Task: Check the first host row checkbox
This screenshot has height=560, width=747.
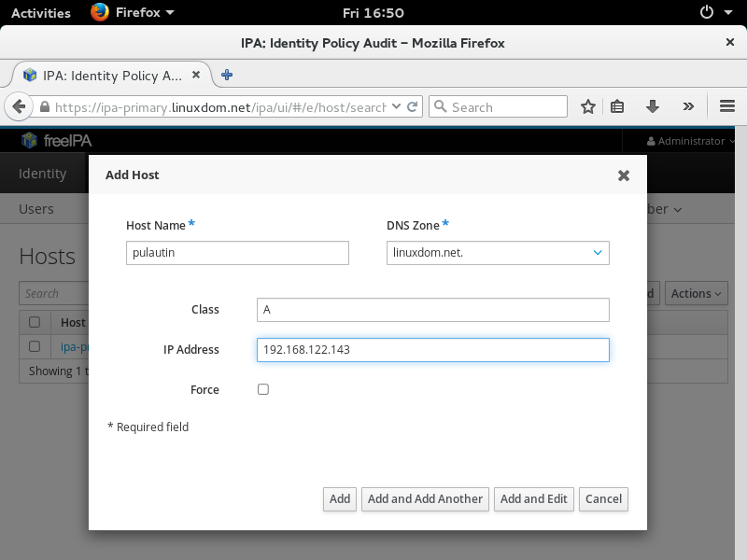Action: pos(35,346)
